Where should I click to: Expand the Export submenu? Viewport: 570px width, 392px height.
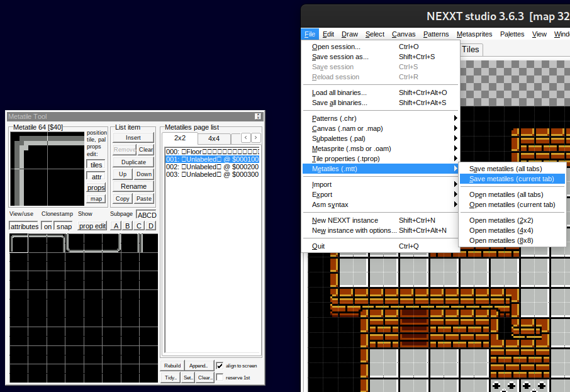pos(381,194)
